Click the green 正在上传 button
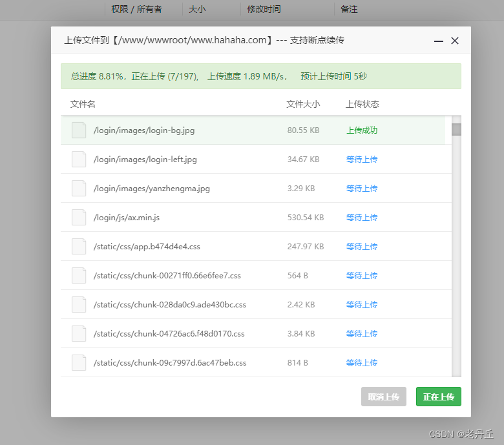 click(439, 397)
